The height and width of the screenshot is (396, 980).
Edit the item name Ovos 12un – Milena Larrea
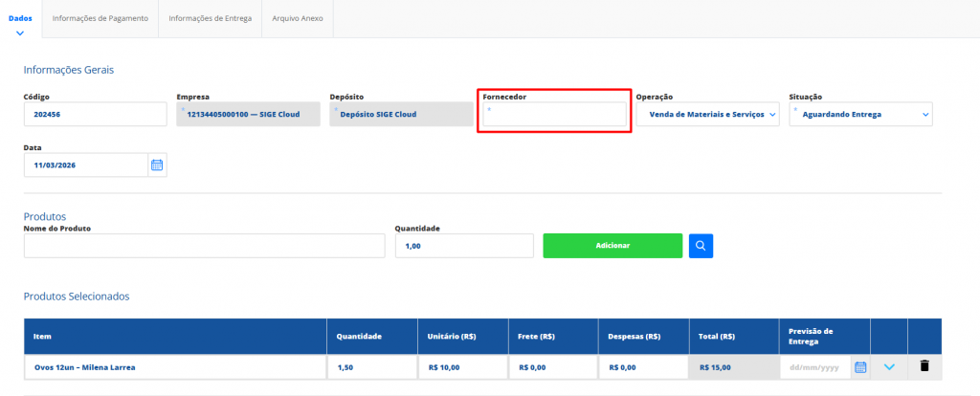[x=175, y=367]
